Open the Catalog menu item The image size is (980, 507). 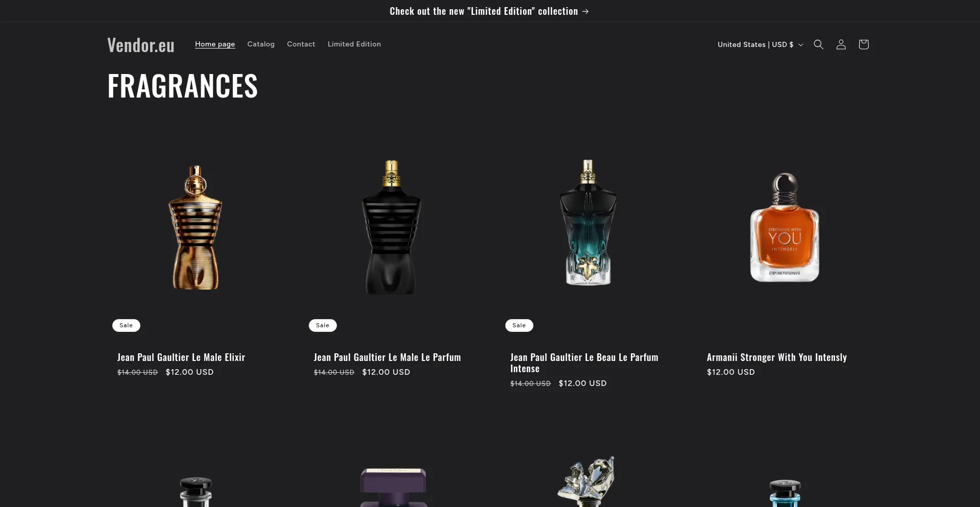(261, 44)
